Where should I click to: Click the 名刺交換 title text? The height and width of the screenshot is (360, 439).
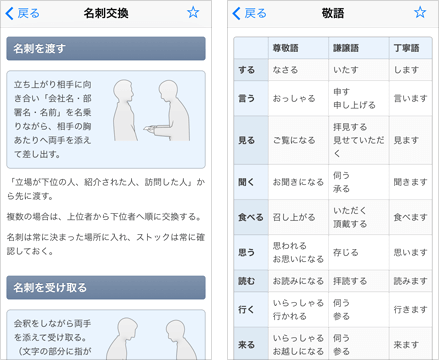click(x=106, y=13)
